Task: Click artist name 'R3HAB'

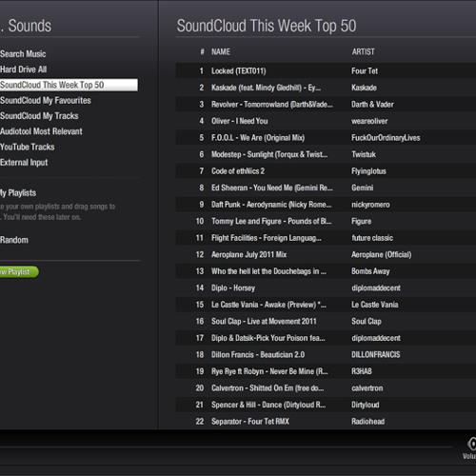Action: point(362,371)
